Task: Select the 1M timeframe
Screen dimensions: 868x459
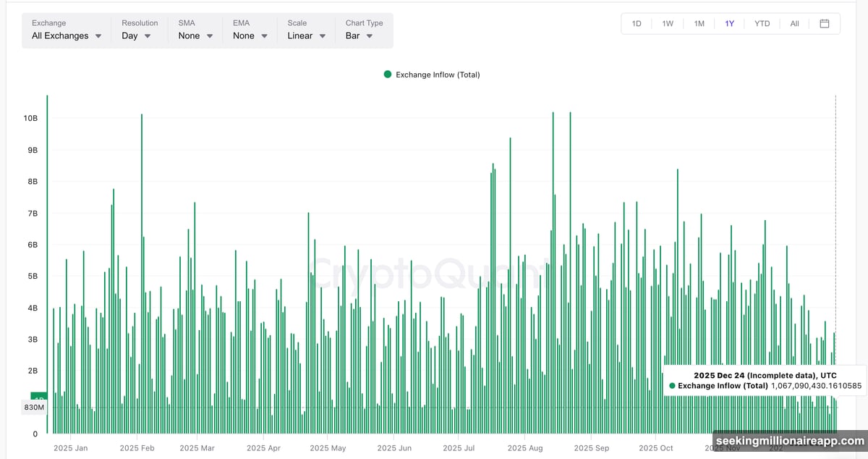Action: pos(699,23)
